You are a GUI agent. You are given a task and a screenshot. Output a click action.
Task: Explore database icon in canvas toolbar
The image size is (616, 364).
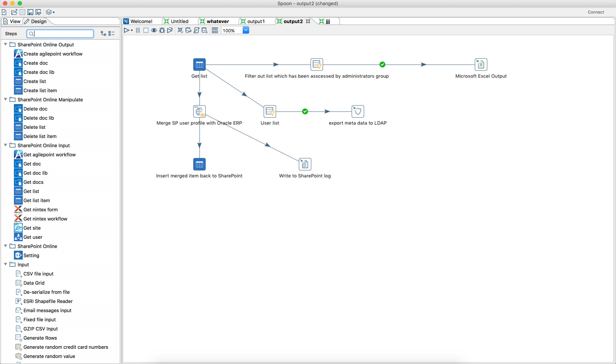pos(204,30)
